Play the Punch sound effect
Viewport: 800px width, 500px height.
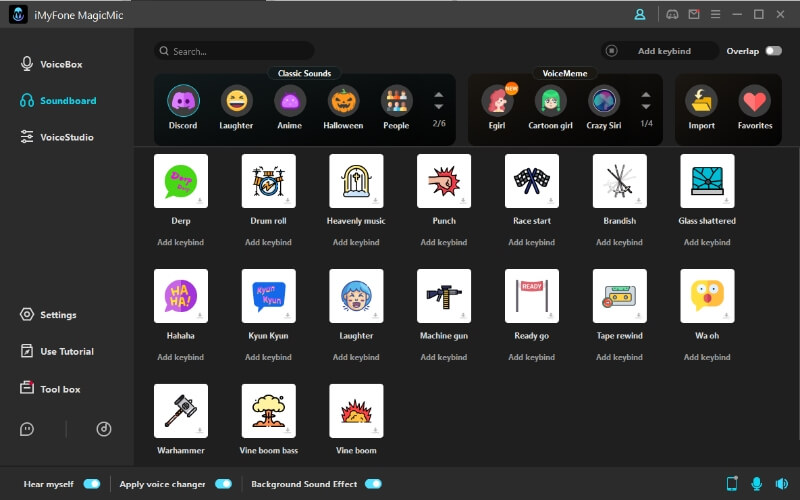click(x=444, y=181)
